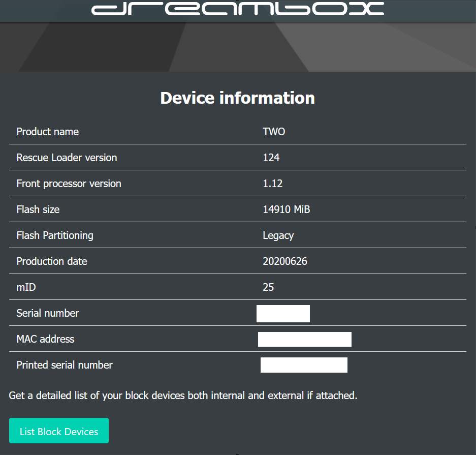Select the Rescue Loader version label

click(67, 157)
